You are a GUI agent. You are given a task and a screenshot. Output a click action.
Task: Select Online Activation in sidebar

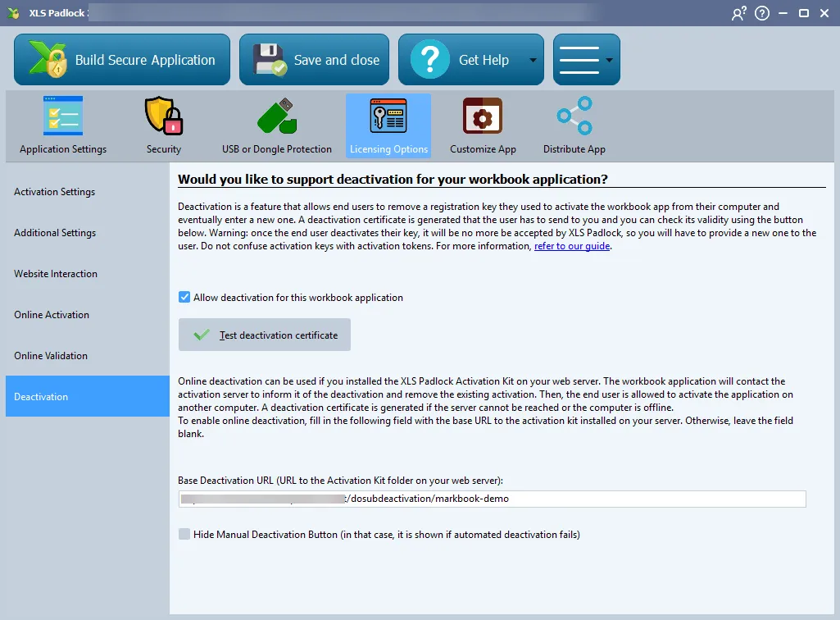point(88,315)
